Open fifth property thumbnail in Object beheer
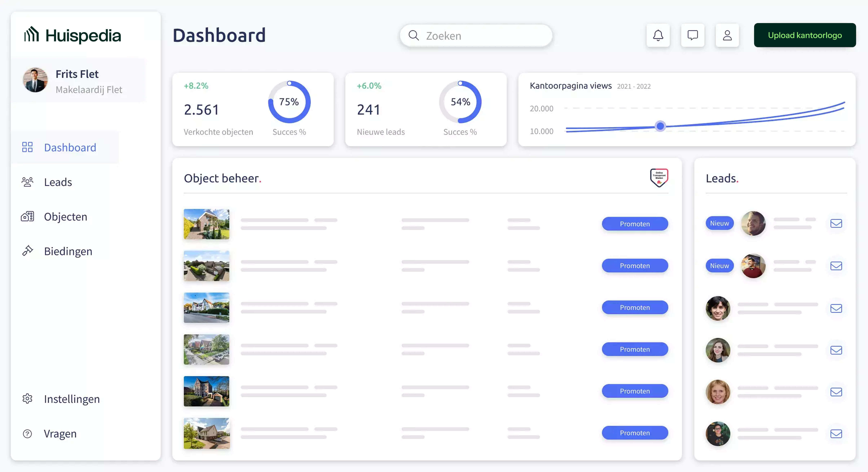This screenshot has width=868, height=472. pos(207,391)
